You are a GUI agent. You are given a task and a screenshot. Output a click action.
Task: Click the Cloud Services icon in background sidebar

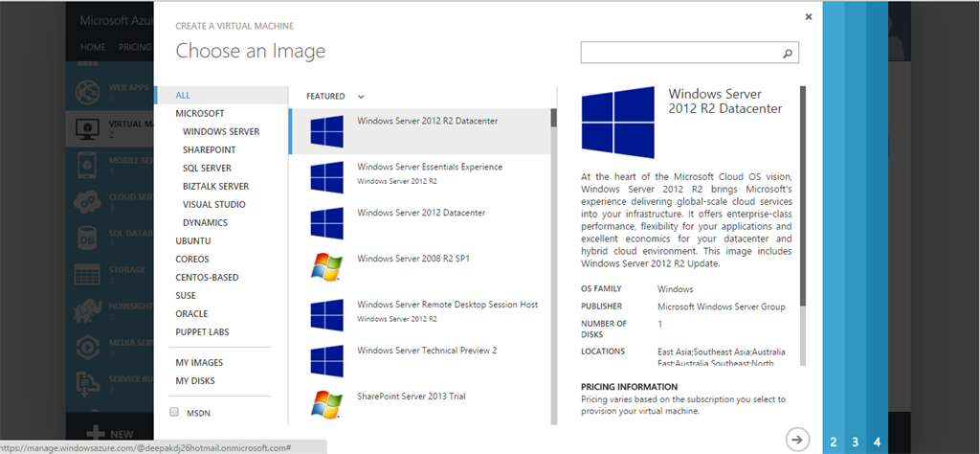[x=87, y=201]
